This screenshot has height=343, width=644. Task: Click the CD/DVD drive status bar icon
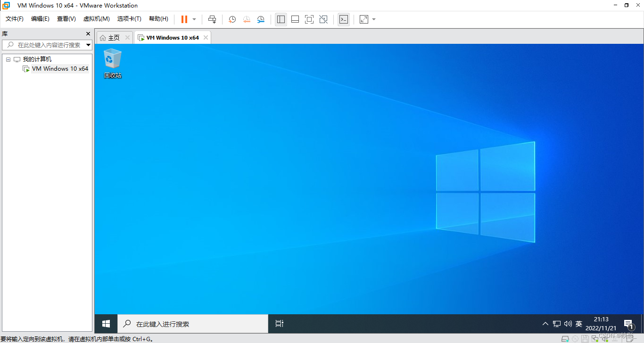(575, 339)
